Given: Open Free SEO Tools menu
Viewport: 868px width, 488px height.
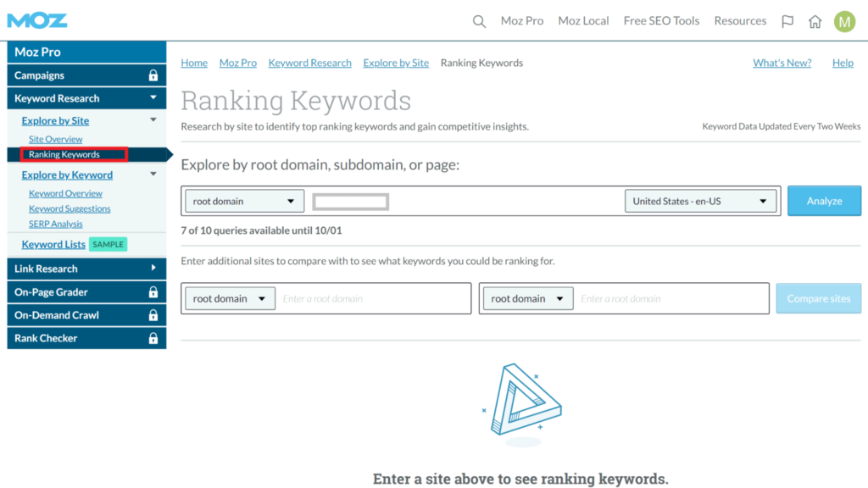Looking at the screenshot, I should [x=661, y=21].
